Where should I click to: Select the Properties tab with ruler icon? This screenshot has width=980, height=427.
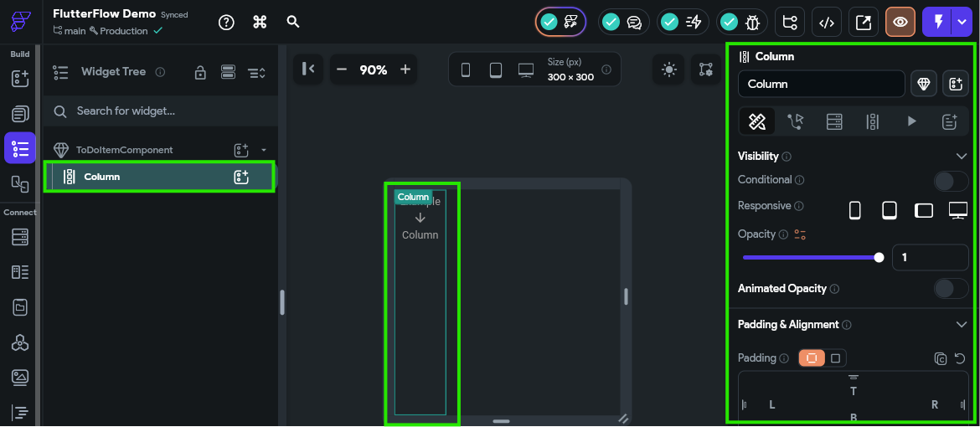[x=757, y=121]
